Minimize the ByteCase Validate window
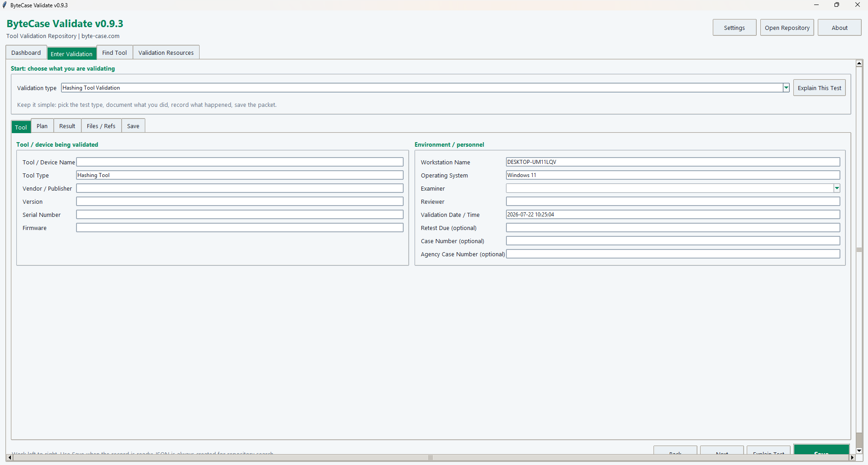The width and height of the screenshot is (868, 465). coord(816,5)
